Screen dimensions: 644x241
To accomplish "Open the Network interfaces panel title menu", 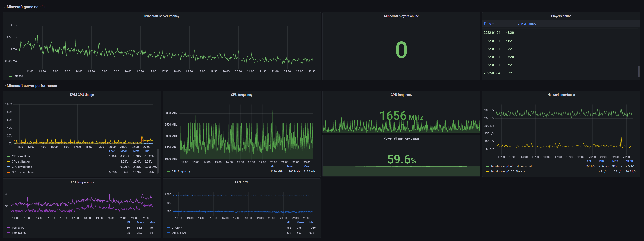I will click(561, 95).
